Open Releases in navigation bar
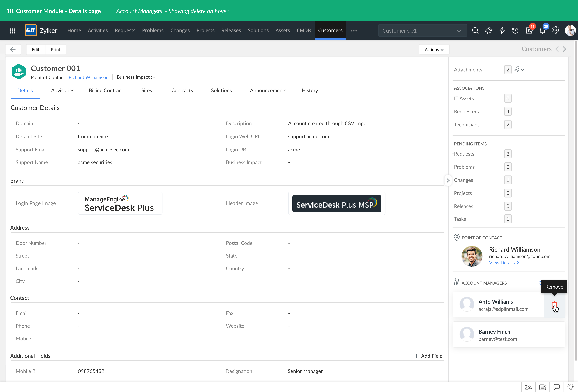The image size is (578, 392). pyautogui.click(x=231, y=30)
